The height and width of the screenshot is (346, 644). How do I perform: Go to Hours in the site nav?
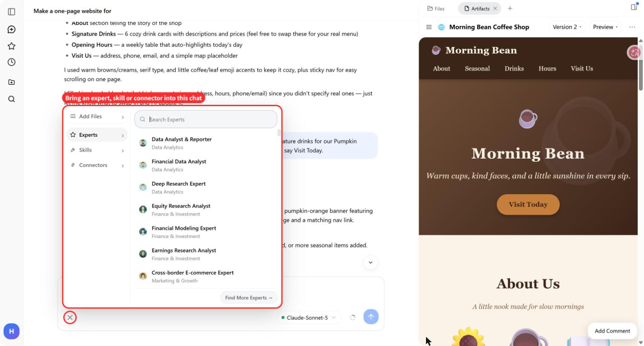tap(547, 69)
